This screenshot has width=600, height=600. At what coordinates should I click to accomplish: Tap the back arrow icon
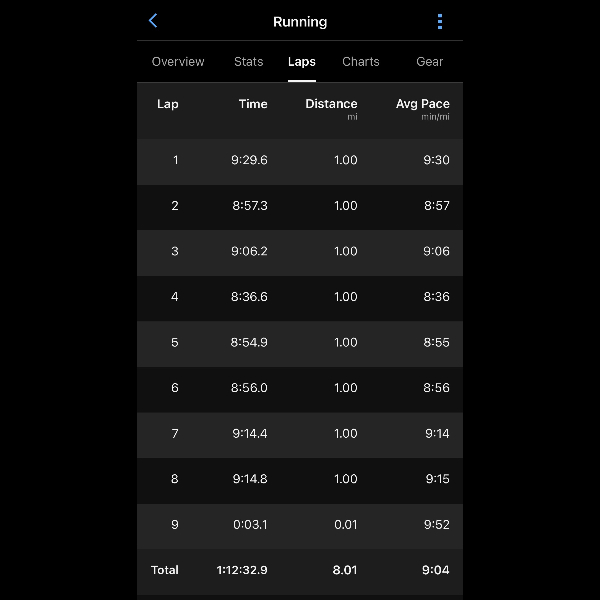coord(153,21)
